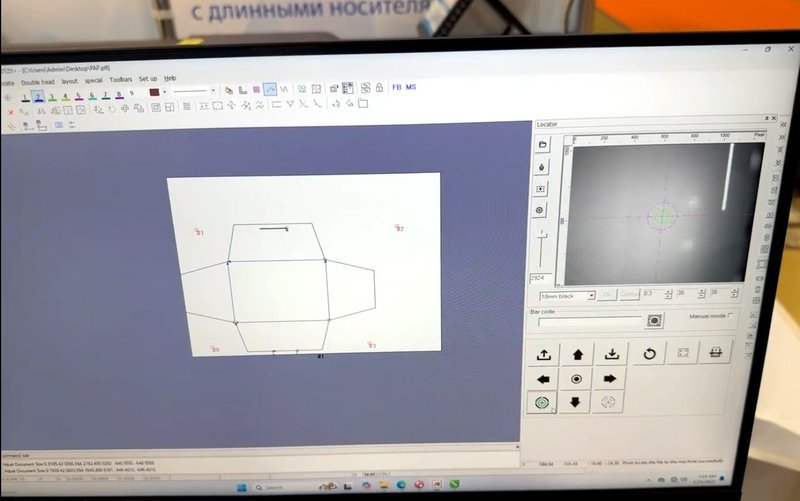Click the dark red color swatch
Image resolution: width=800 pixels, height=501 pixels.
[x=154, y=92]
